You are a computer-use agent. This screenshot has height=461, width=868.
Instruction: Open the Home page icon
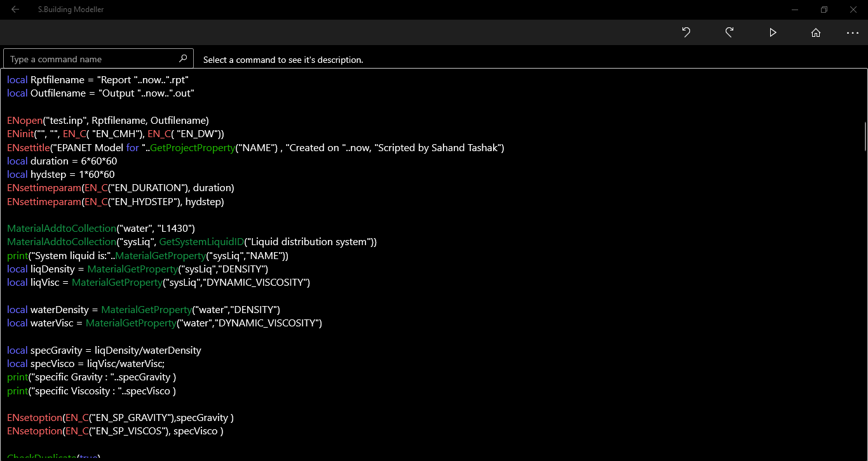point(816,32)
